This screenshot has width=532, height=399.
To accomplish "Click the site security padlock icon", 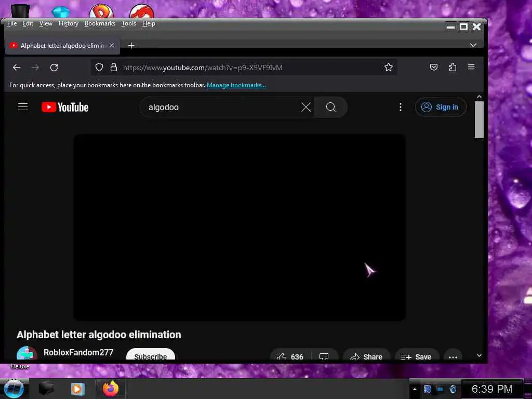I will [x=114, y=67].
